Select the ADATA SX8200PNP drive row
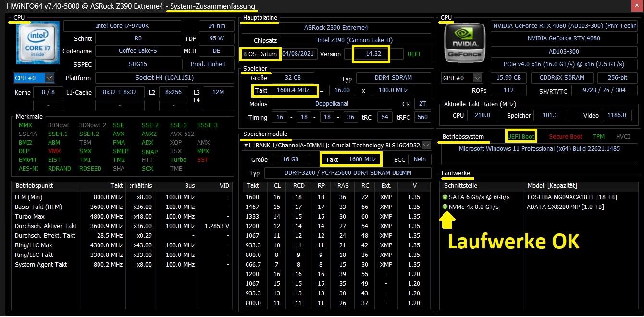This screenshot has height=317, width=644. click(540, 207)
